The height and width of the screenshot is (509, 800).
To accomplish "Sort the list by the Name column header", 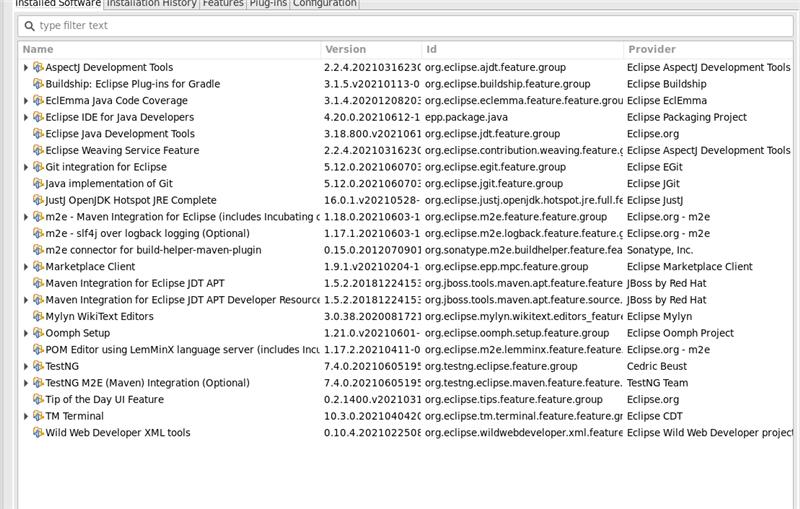I will click(x=169, y=49).
